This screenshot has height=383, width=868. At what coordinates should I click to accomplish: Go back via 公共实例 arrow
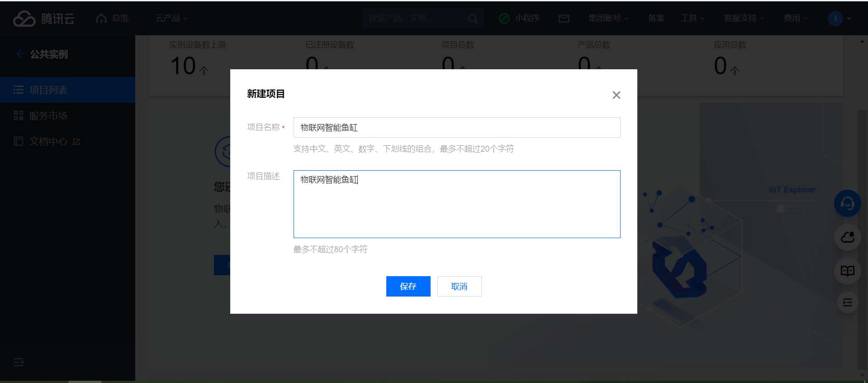coord(21,54)
